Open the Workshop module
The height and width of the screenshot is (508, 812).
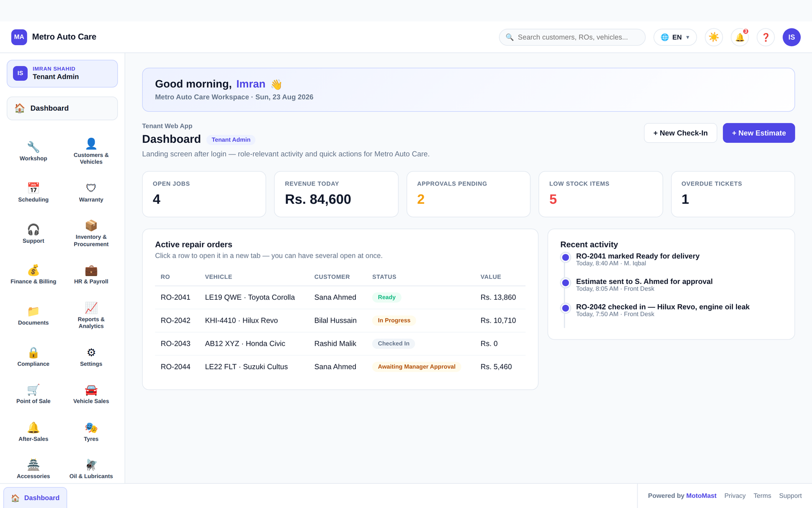click(x=33, y=151)
